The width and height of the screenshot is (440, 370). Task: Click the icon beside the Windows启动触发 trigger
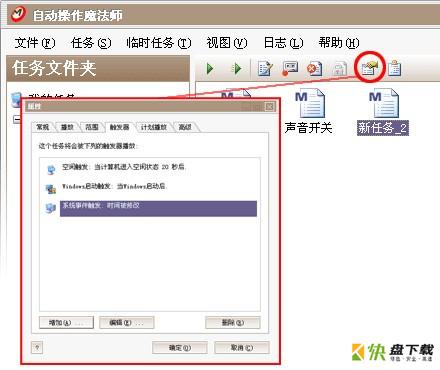(x=51, y=189)
